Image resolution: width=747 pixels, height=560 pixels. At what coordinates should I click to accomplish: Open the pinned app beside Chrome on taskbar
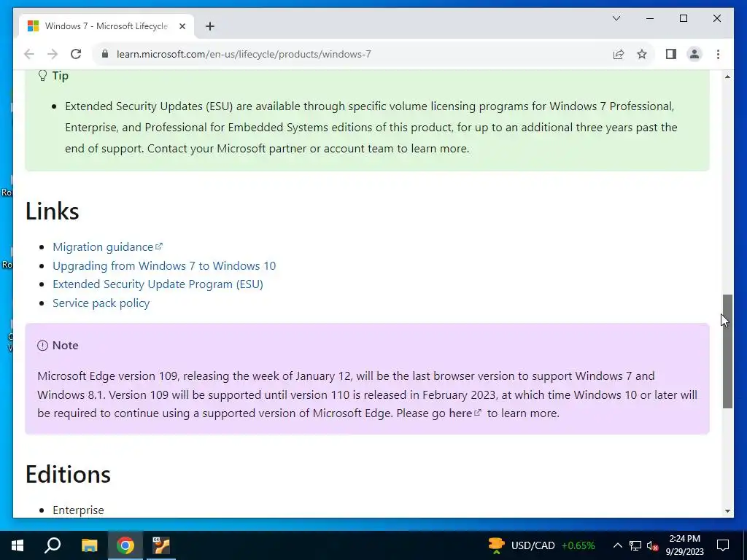tap(161, 545)
